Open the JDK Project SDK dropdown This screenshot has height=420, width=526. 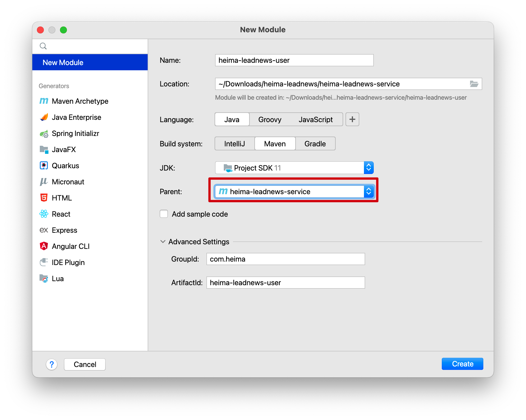(x=294, y=168)
